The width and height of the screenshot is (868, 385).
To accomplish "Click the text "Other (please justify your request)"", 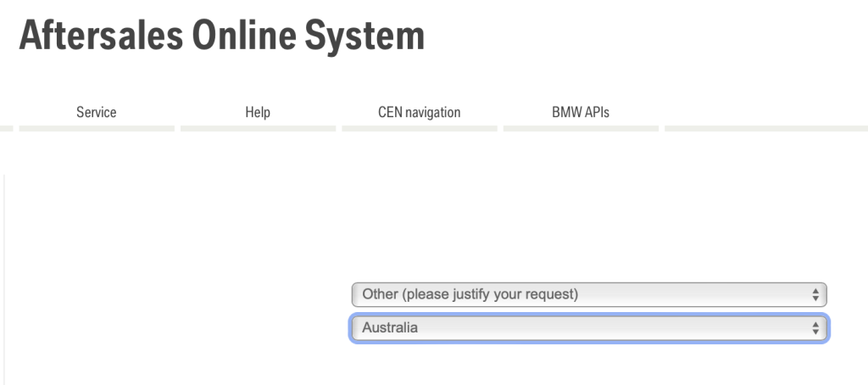I will [470, 295].
